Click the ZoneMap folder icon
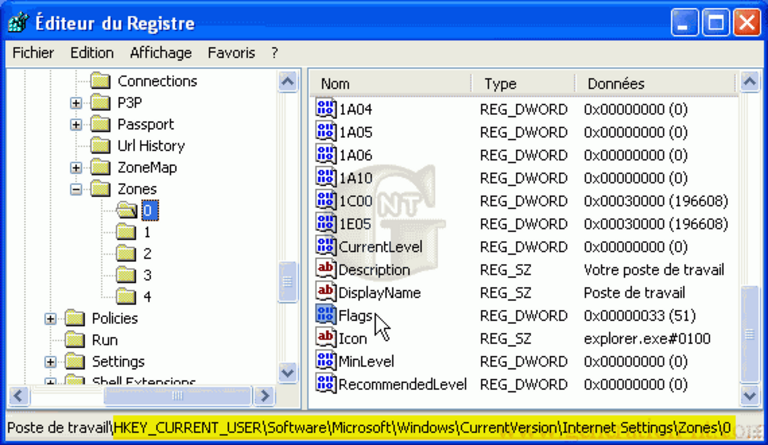 pyautogui.click(x=101, y=167)
